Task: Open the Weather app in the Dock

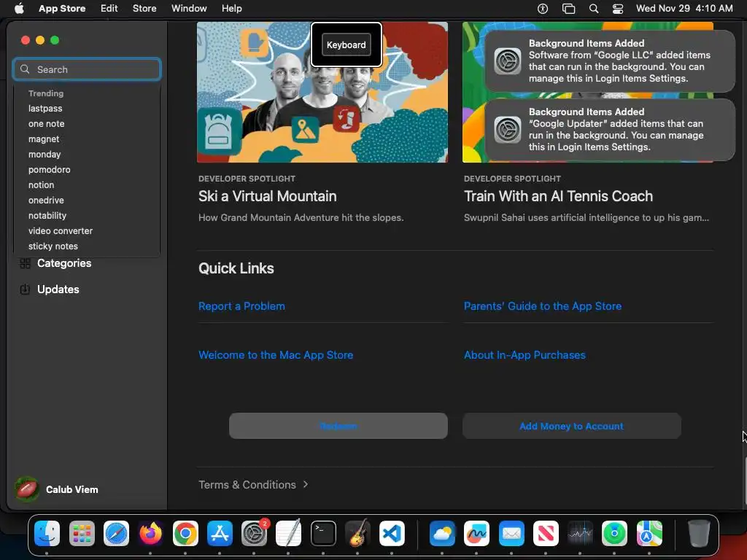Action: [x=442, y=533]
